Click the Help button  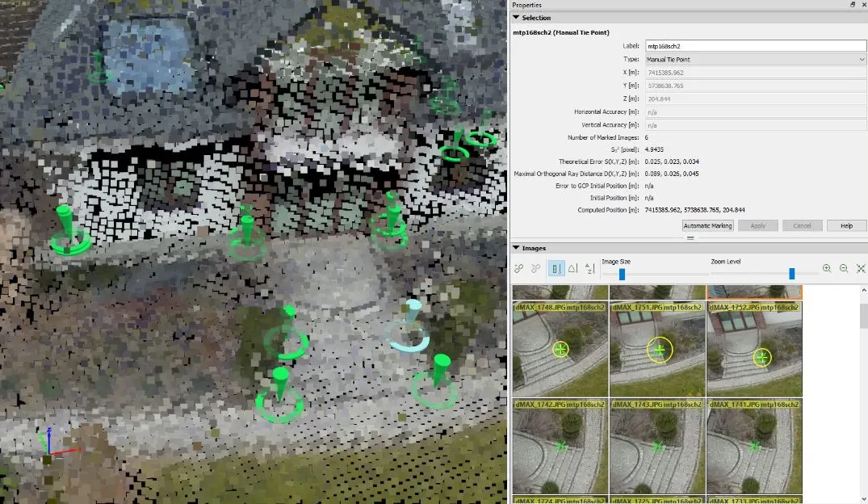(x=846, y=226)
